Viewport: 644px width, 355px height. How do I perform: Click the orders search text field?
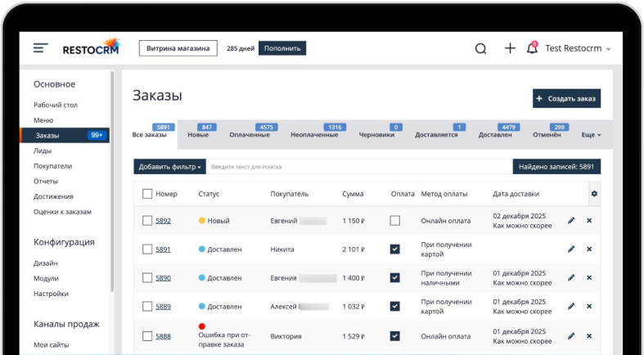[x=359, y=167]
